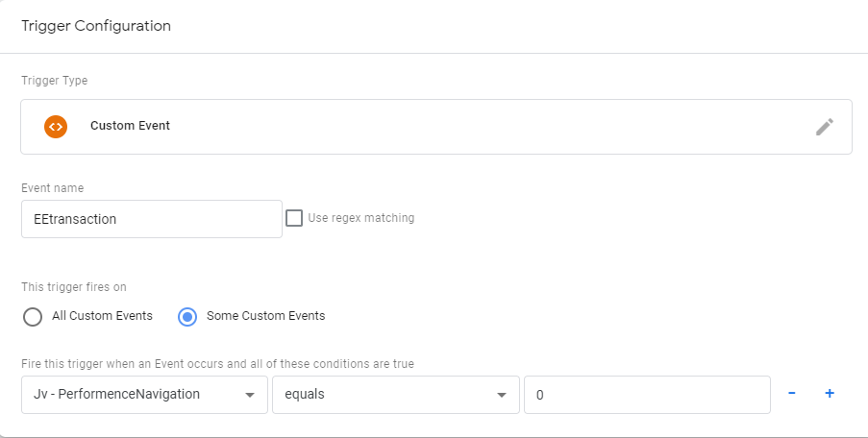
Task: Open the equals operator dropdown
Action: click(394, 395)
